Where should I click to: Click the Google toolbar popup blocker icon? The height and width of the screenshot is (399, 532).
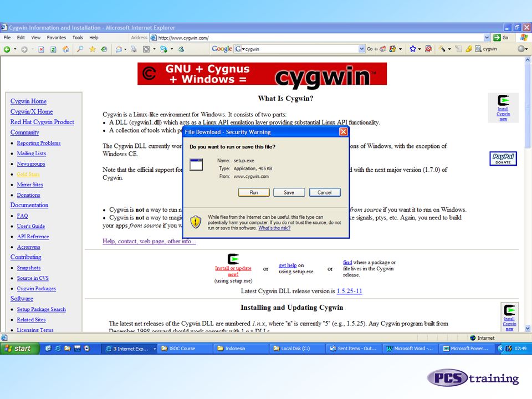click(x=428, y=49)
